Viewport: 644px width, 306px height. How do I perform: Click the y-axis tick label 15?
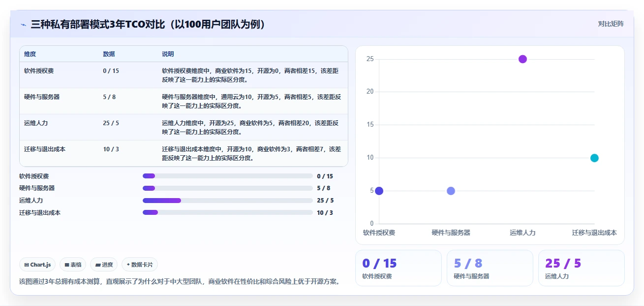point(370,125)
